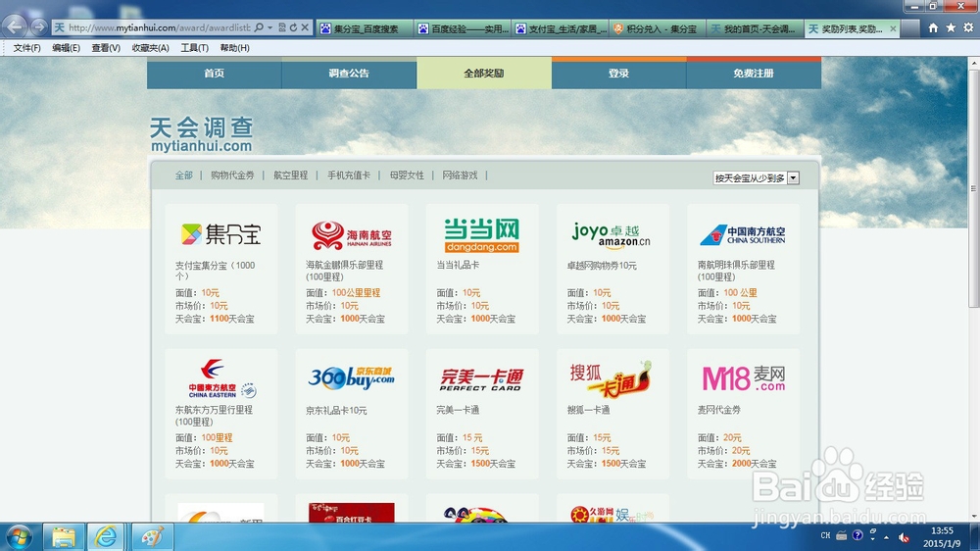The image size is (980, 551).
Task: Filter rewards by 母婴女性
Action: [x=407, y=175]
